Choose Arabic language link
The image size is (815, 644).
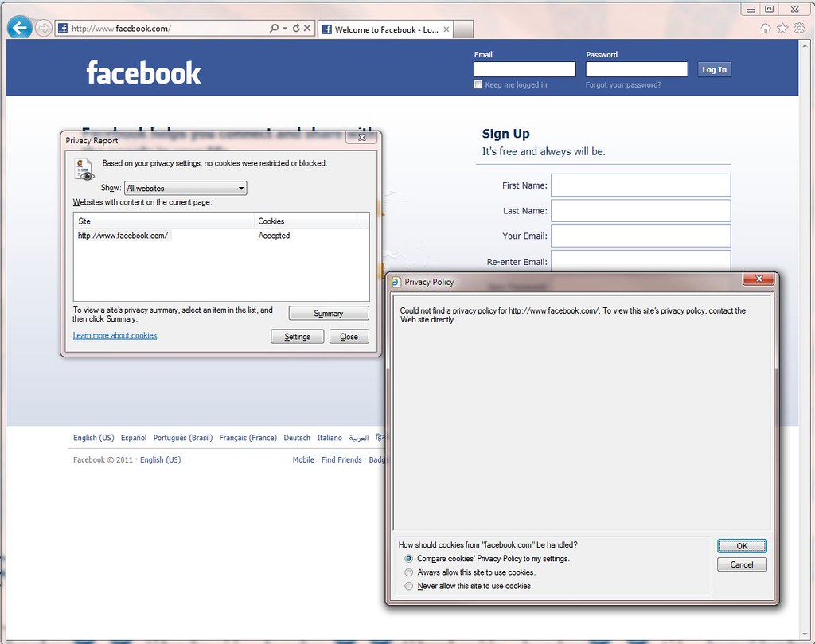point(359,438)
